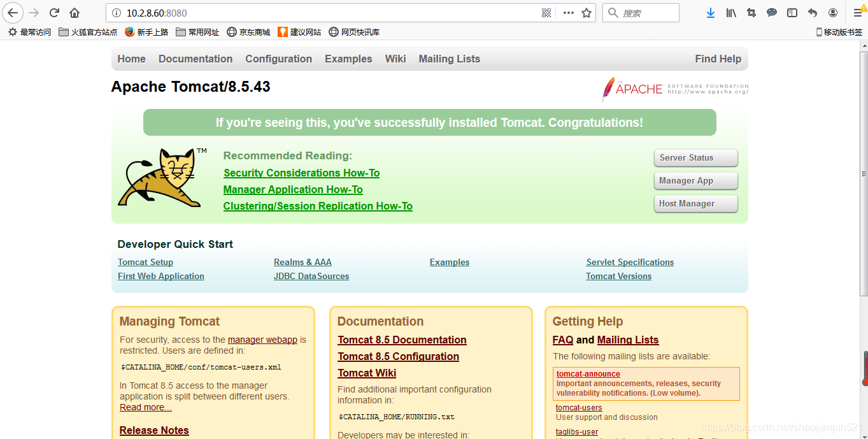Open the Tomcat Wiki link
The width and height of the screenshot is (868, 439).
(x=367, y=373)
